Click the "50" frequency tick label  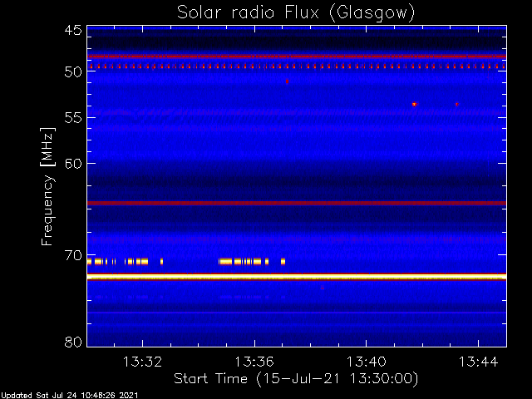pyautogui.click(x=73, y=72)
